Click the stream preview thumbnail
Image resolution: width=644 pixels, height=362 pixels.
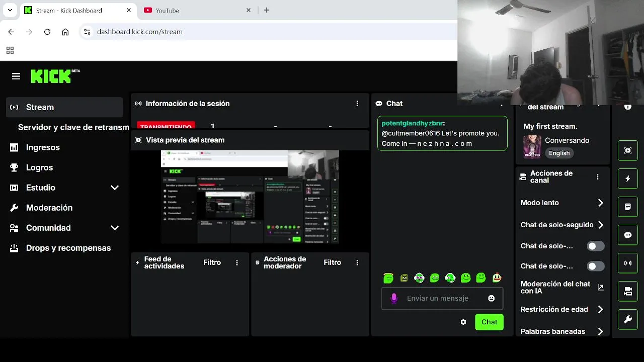point(250,197)
